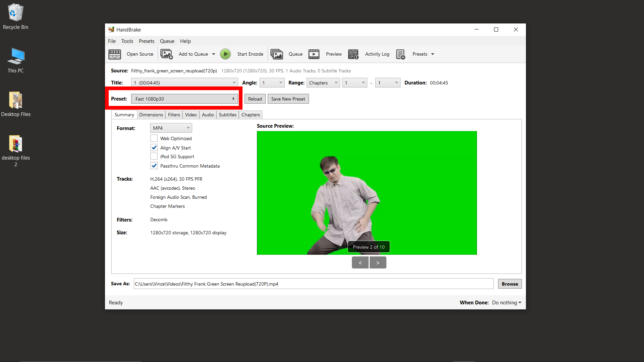Click the Start Encode icon
644x362 pixels.
tap(226, 54)
